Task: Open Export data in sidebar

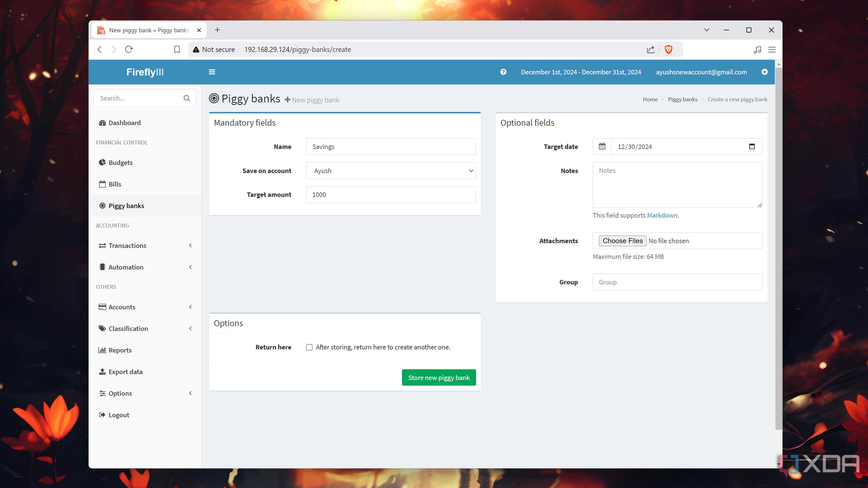Action: click(x=145, y=372)
